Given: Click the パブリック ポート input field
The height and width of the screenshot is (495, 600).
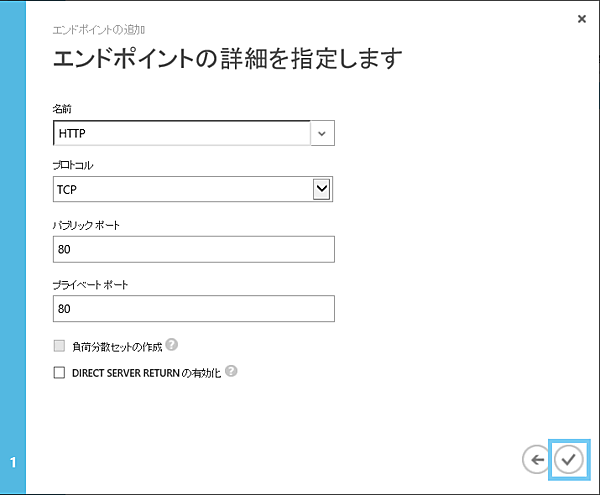Looking at the screenshot, I should pyautogui.click(x=193, y=249).
